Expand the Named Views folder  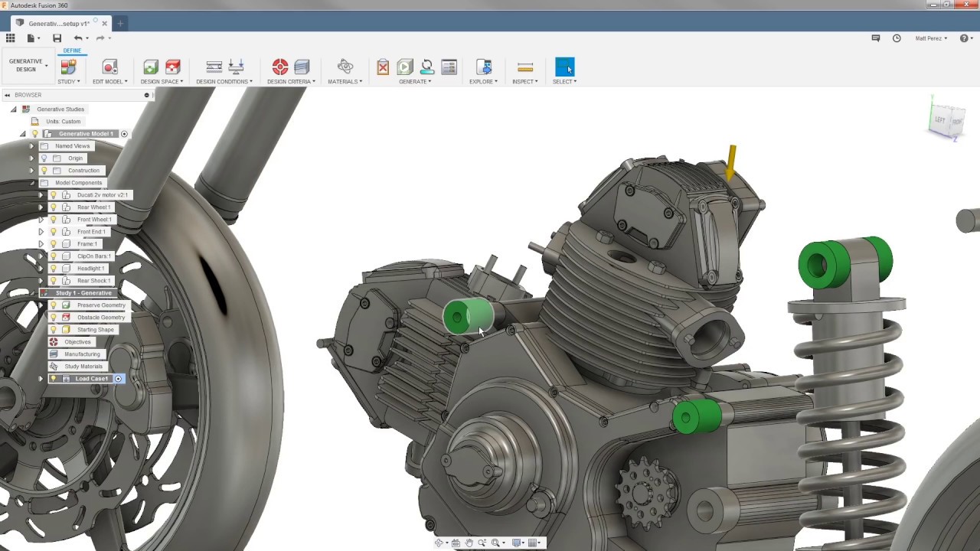(31, 146)
